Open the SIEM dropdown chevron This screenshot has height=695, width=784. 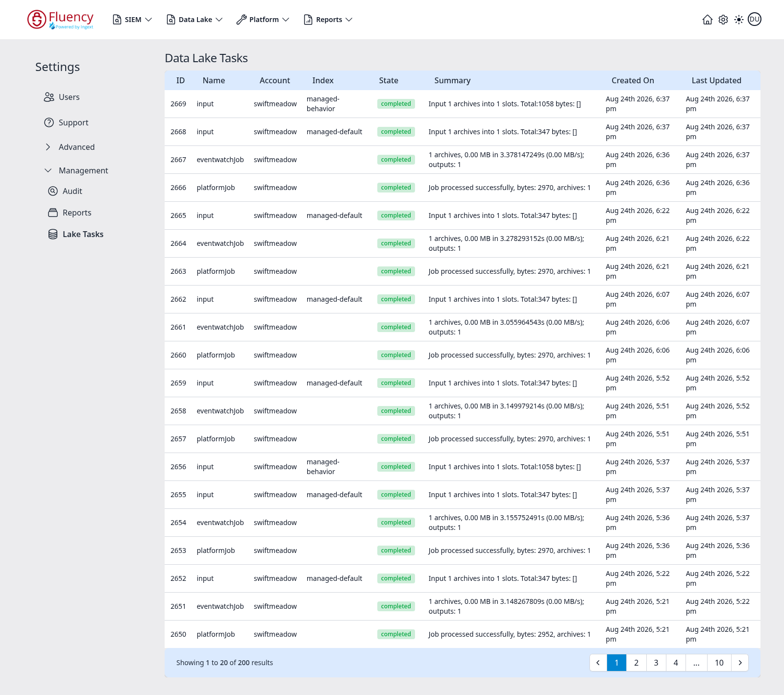click(148, 20)
